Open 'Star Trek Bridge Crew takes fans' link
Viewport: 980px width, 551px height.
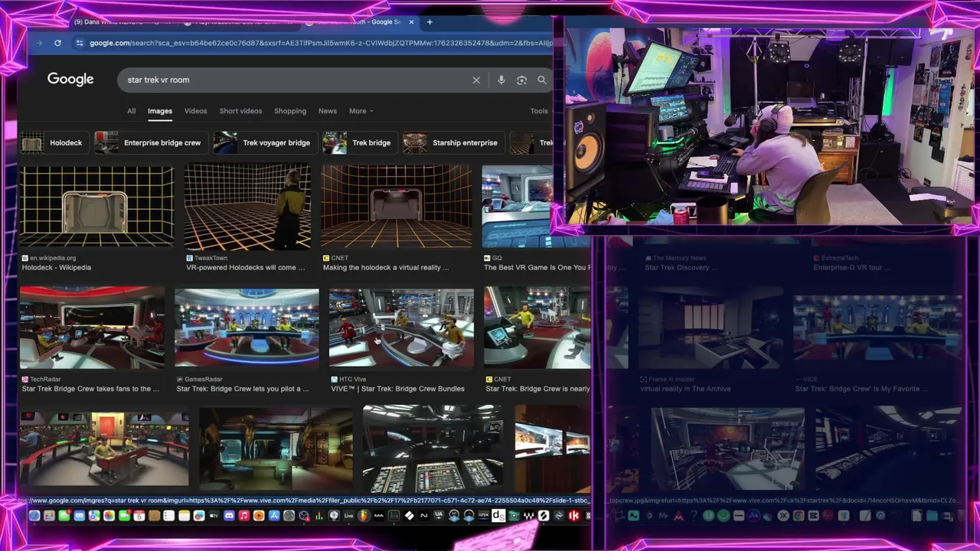point(90,389)
